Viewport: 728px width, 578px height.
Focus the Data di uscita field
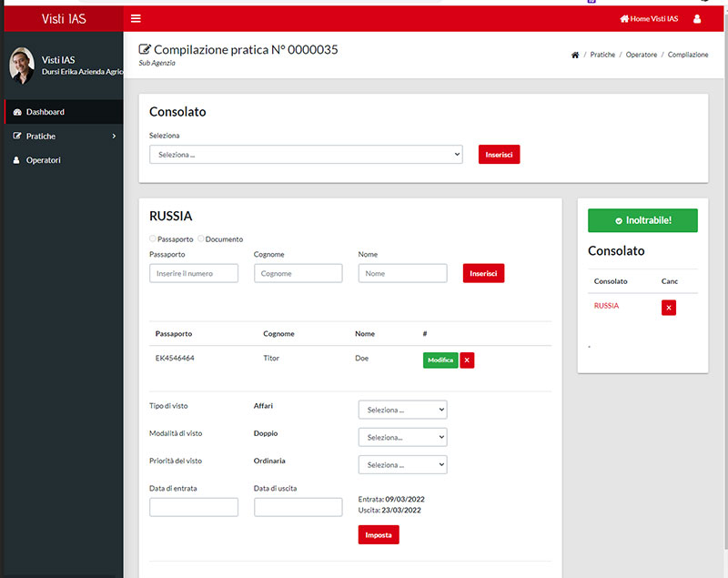298,507
